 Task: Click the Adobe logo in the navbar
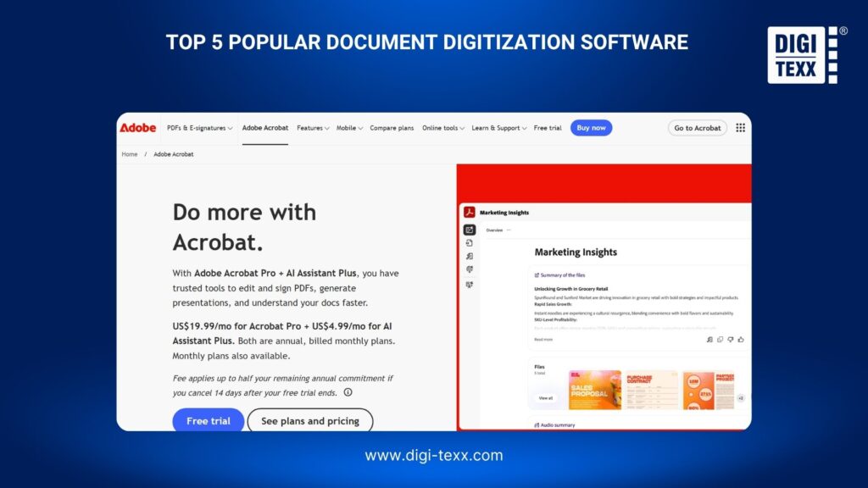[138, 128]
